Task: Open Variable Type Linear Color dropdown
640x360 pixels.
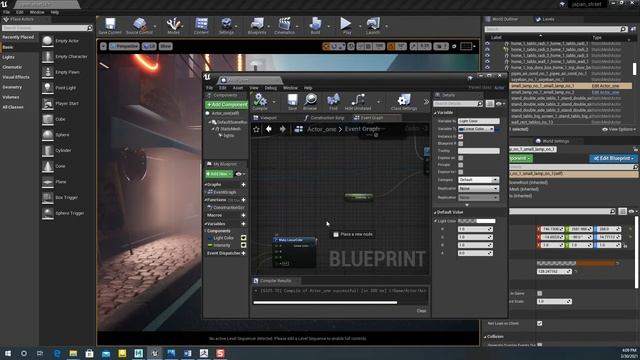Action: tap(476, 129)
